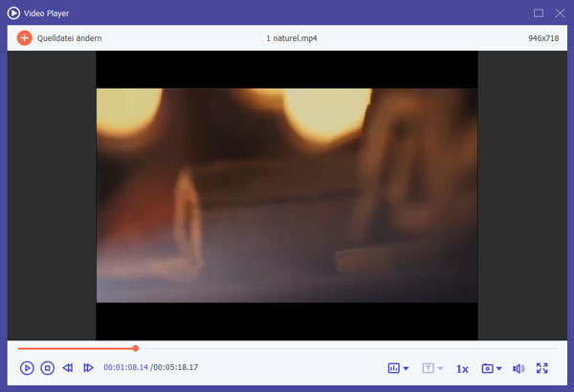The height and width of the screenshot is (392, 574).
Task: Click the video preview frame
Action: pos(287,195)
